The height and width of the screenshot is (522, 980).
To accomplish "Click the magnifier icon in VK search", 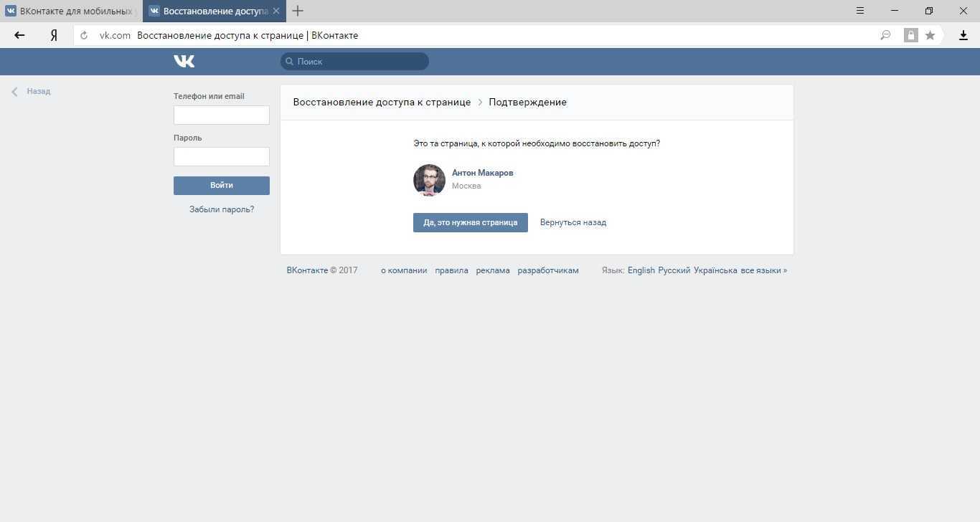I will 290,62.
